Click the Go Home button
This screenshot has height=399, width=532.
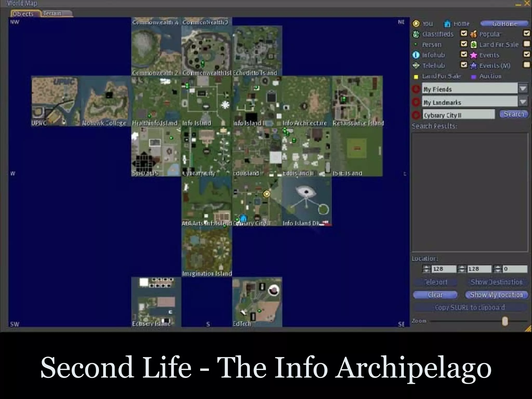pyautogui.click(x=504, y=24)
